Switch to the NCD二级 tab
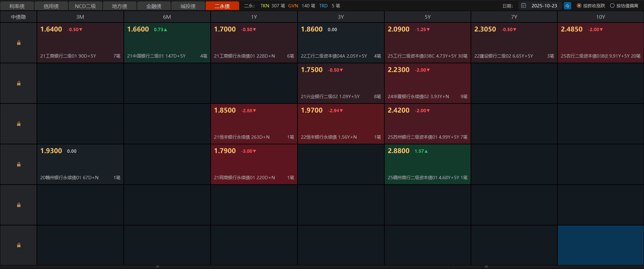The height and width of the screenshot is (269, 644). 85,6
